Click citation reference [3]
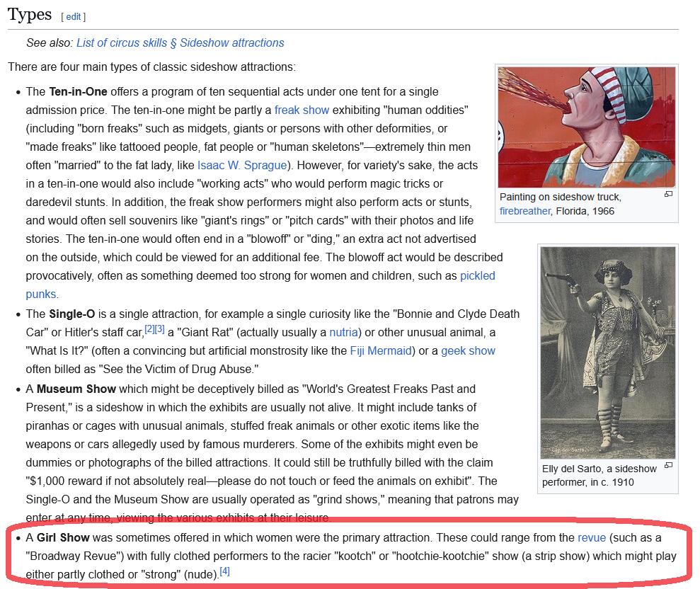 (x=160, y=329)
